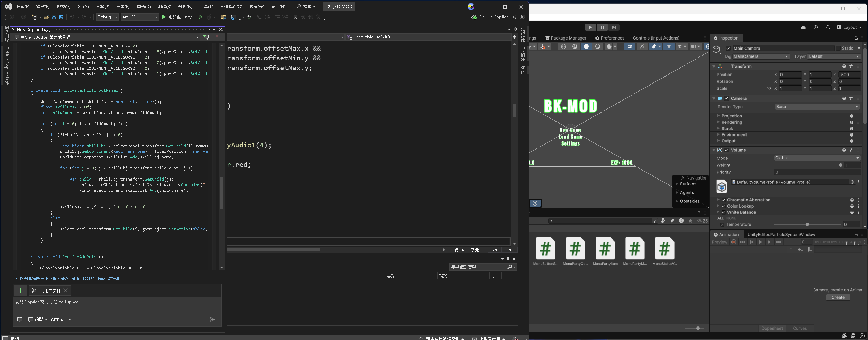The image size is (868, 340).
Task: Click the Unity Step frame button
Action: [614, 27]
